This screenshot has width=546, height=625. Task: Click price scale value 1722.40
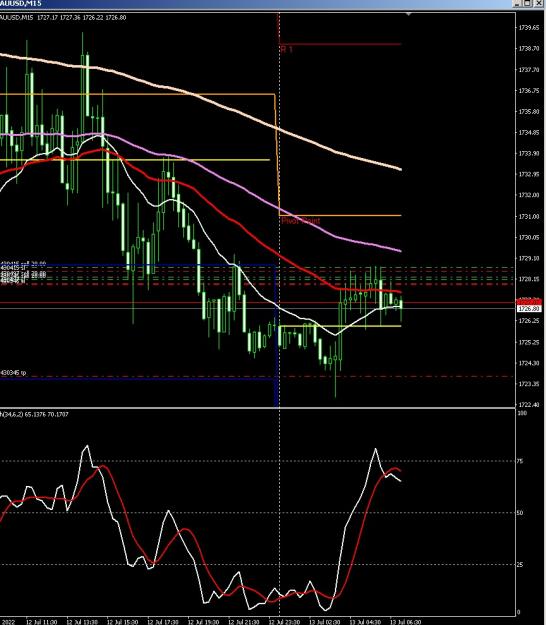click(528, 405)
